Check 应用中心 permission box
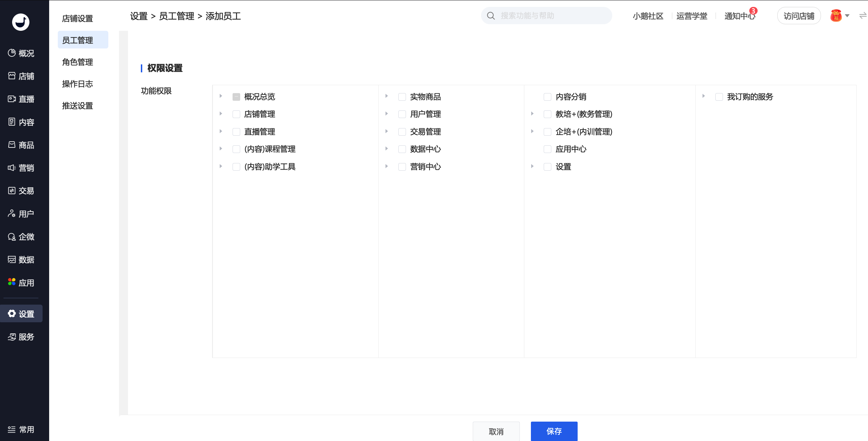 [548, 149]
